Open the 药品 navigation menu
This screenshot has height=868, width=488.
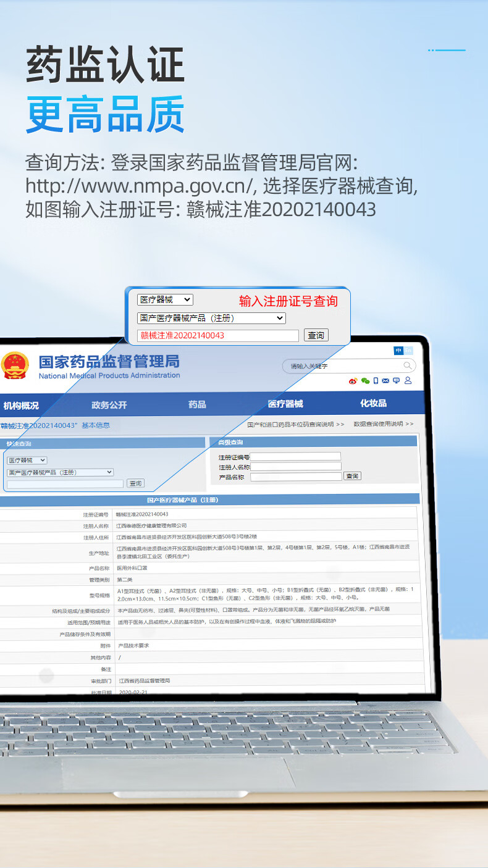[197, 404]
